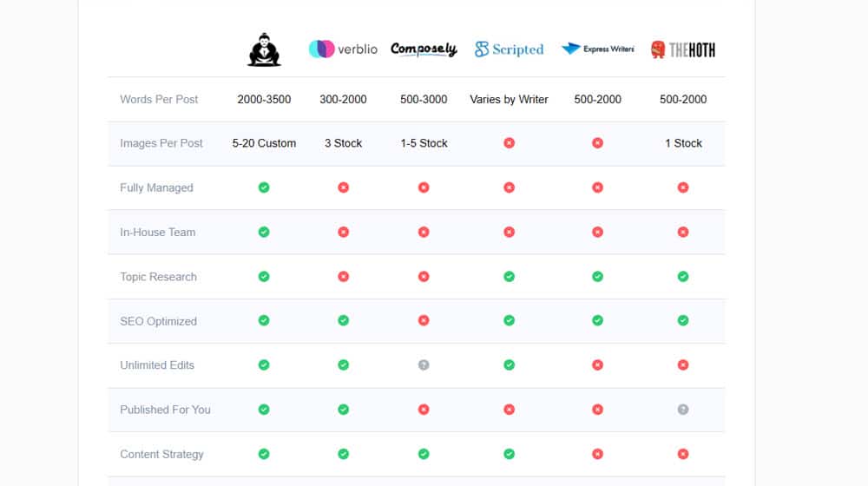The height and width of the screenshot is (486, 868).
Task: Click gray question mark in Unlimited Edits row
Action: click(x=424, y=365)
